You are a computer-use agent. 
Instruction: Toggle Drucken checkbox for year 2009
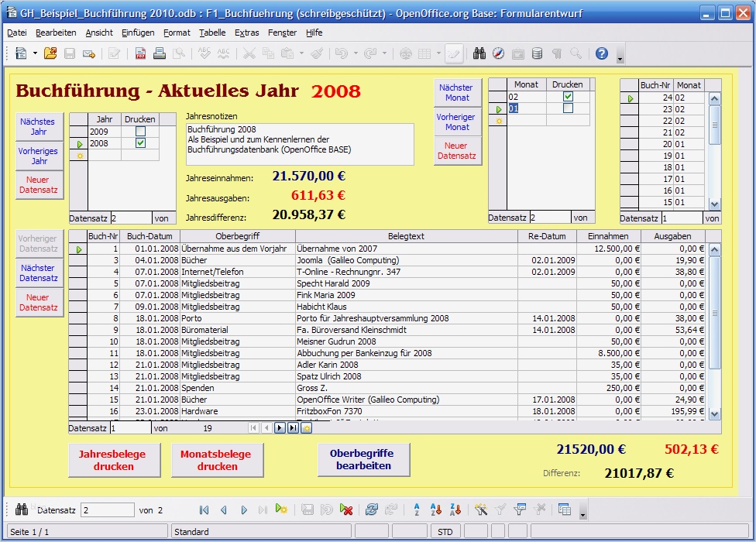point(140,132)
